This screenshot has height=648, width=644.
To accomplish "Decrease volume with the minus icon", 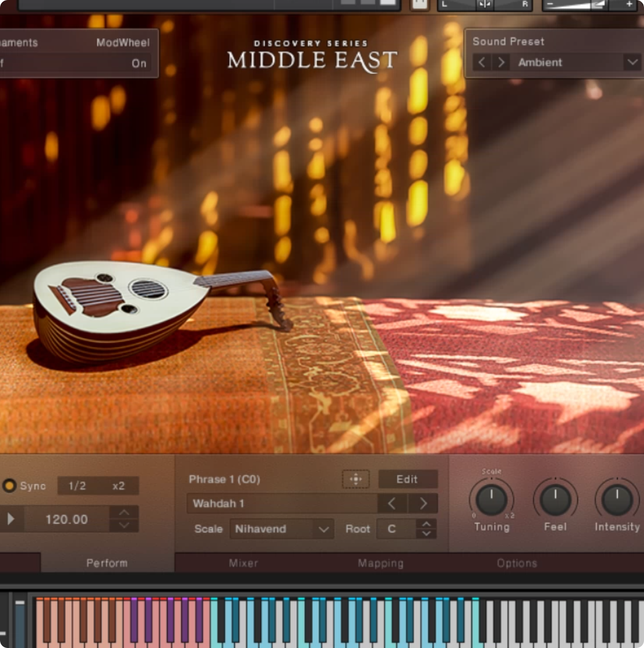I will [x=550, y=4].
